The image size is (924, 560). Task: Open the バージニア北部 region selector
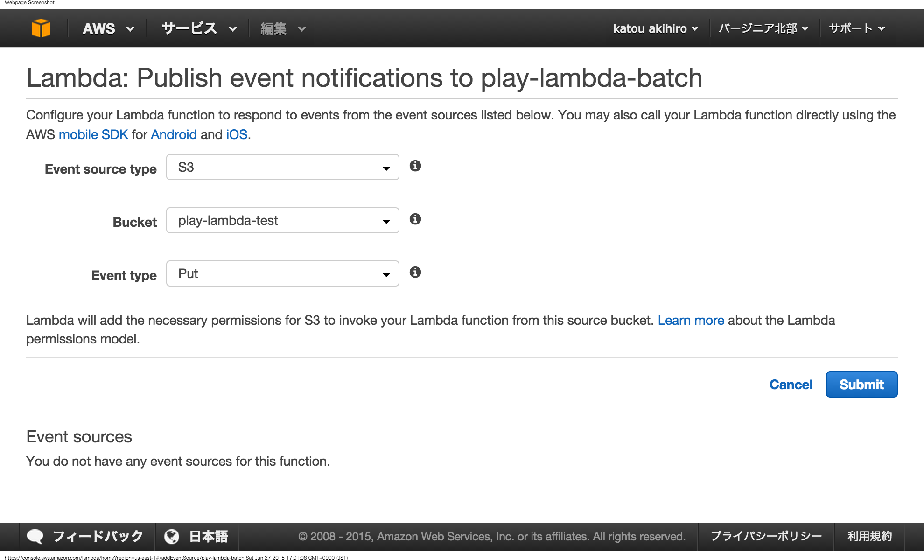[763, 28]
